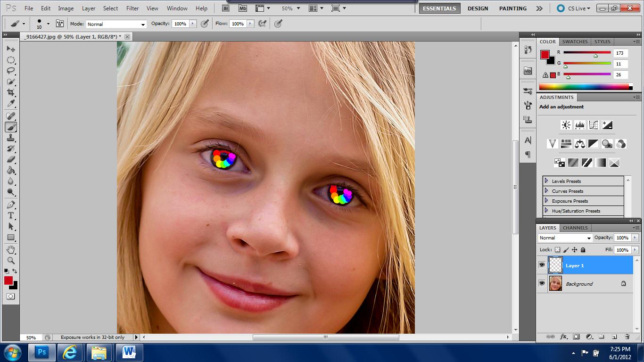Toggle the brush panel button

click(60, 24)
